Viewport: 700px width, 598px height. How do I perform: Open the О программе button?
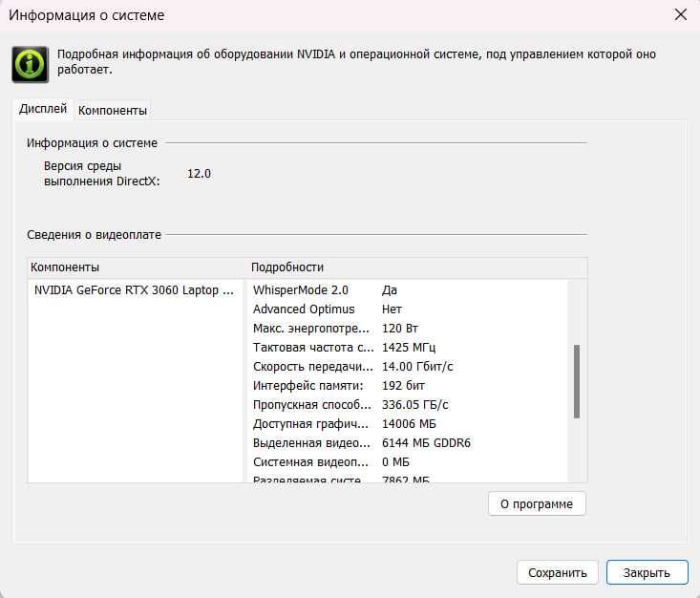[x=537, y=503]
